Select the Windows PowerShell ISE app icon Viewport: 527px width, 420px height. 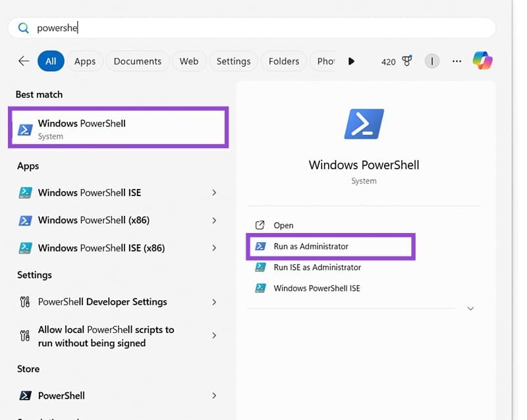(x=25, y=192)
